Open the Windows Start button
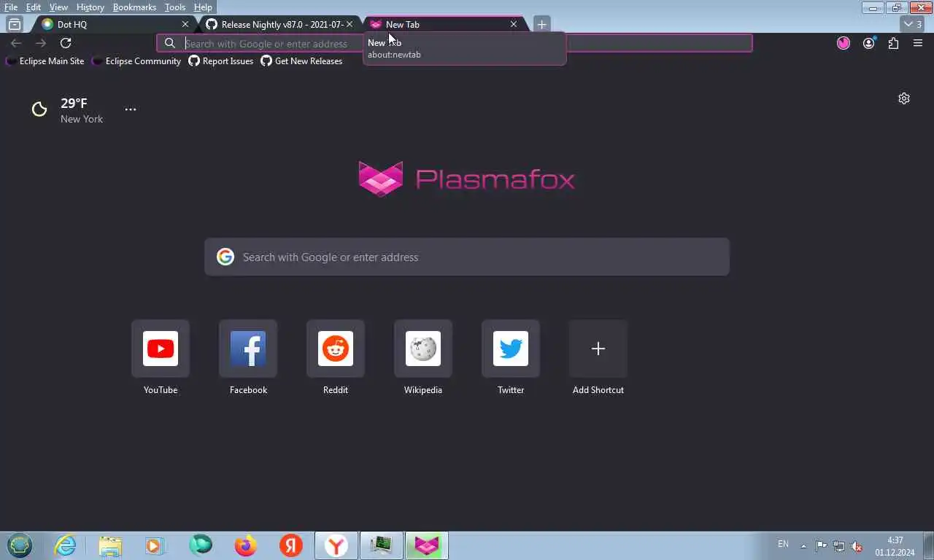 click(x=20, y=545)
